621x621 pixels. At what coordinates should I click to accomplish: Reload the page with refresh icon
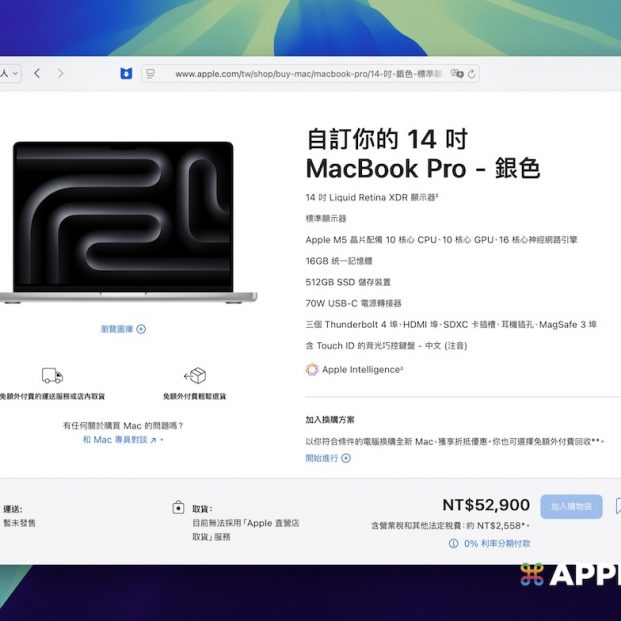tap(472, 74)
